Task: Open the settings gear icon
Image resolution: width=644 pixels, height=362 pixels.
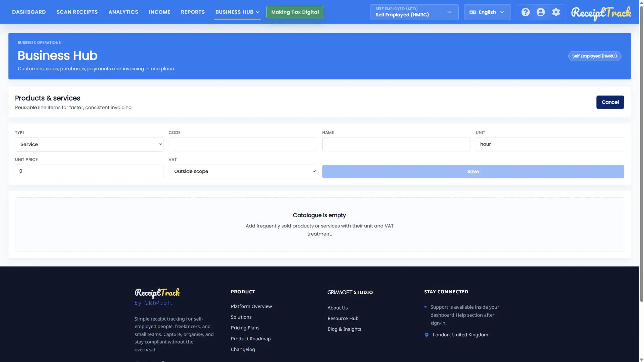Action: 556,12
